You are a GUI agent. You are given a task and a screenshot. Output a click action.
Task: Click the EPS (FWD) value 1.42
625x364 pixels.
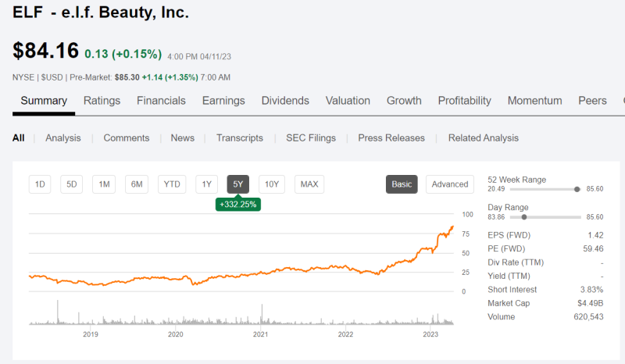click(x=595, y=235)
